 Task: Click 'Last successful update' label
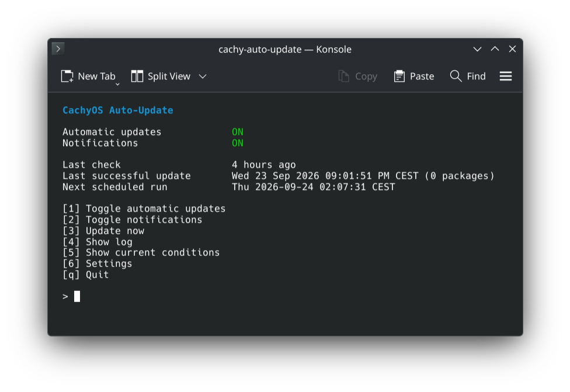click(x=127, y=176)
